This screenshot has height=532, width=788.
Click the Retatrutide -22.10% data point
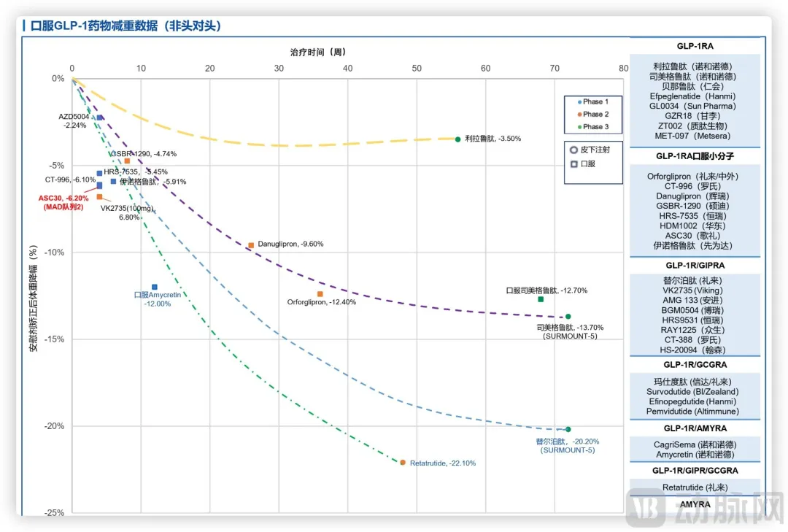tap(403, 463)
